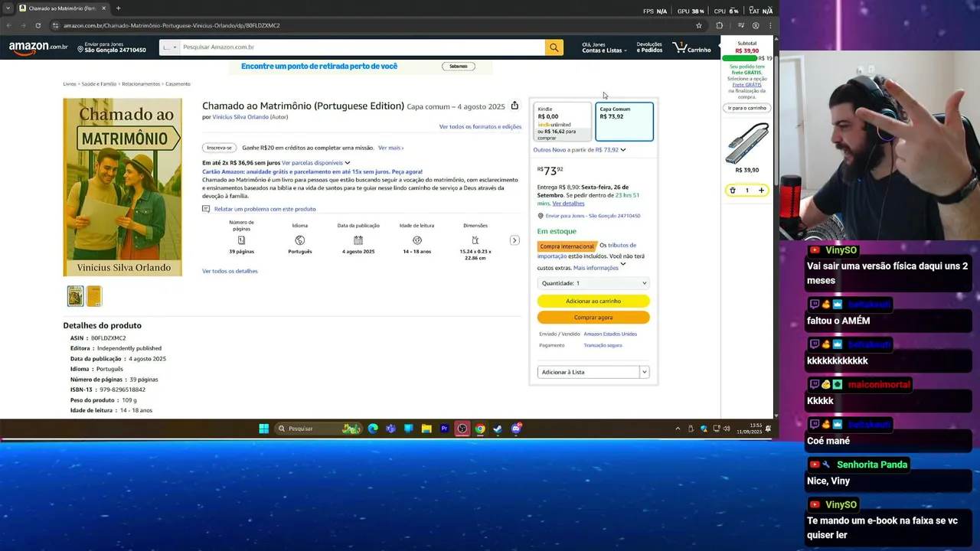Image resolution: width=980 pixels, height=551 pixels.
Task: Click Ir para o carrinho button
Action: (746, 108)
